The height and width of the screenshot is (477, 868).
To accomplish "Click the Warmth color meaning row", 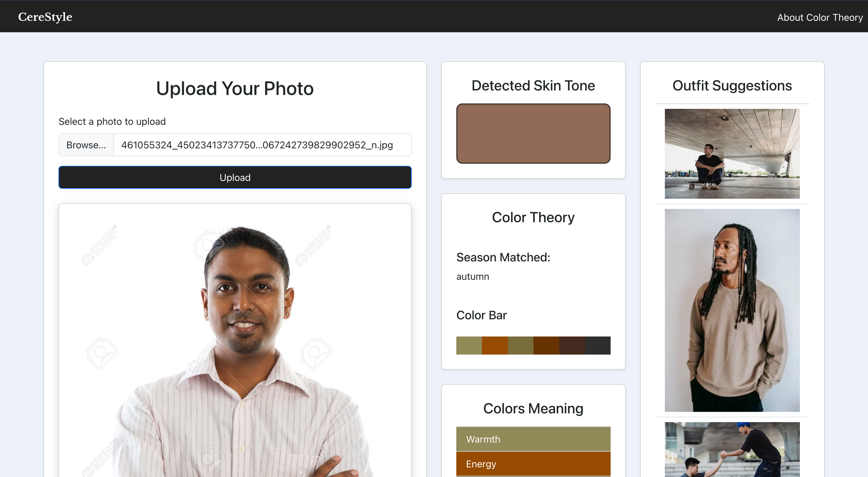I will [x=533, y=439].
